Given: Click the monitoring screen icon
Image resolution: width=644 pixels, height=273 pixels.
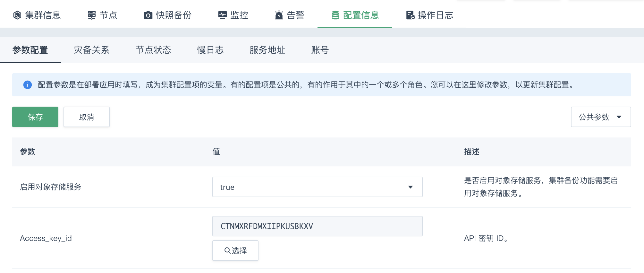Looking at the screenshot, I should pyautogui.click(x=222, y=15).
